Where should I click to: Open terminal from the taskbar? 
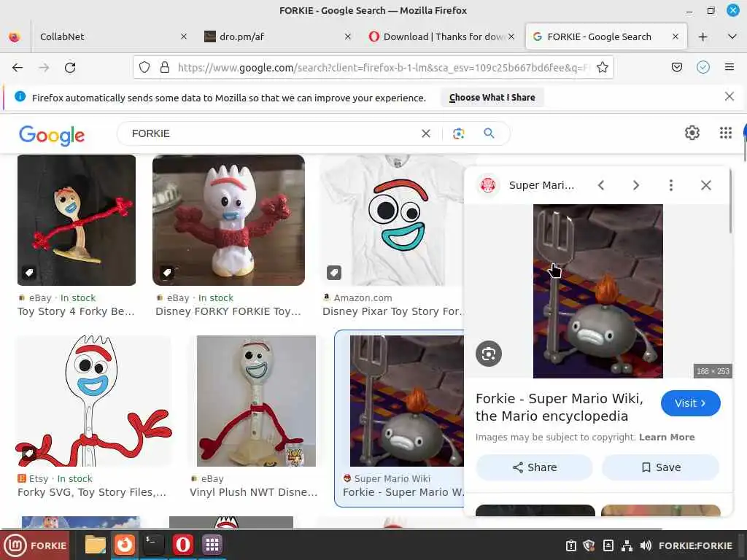[x=153, y=545]
